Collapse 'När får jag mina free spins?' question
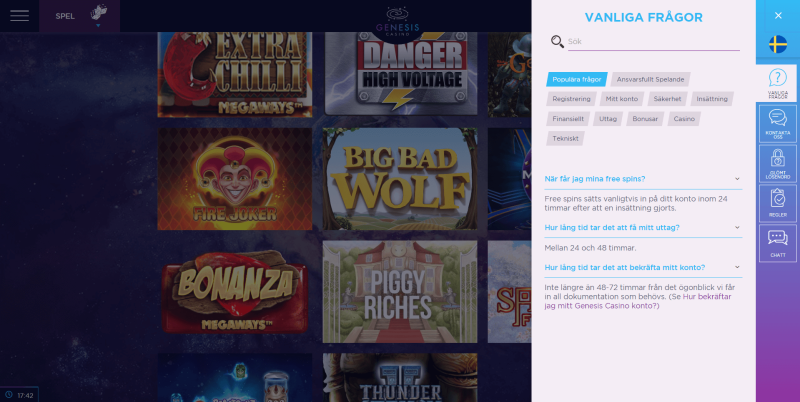 (x=643, y=179)
